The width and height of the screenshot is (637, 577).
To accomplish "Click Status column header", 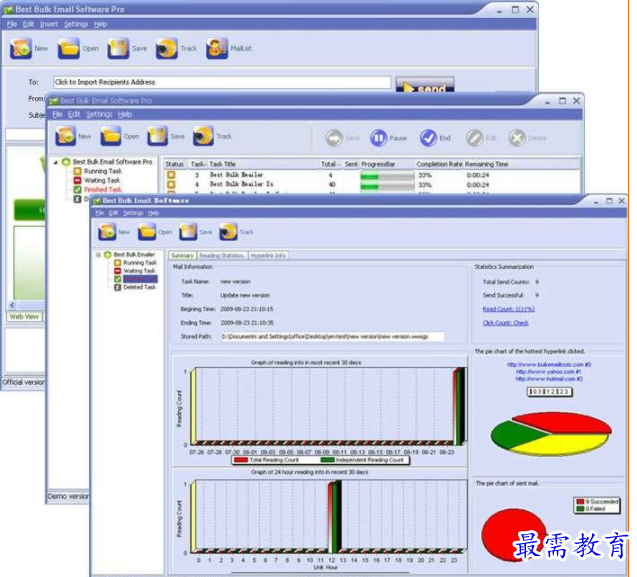I will tap(175, 164).
